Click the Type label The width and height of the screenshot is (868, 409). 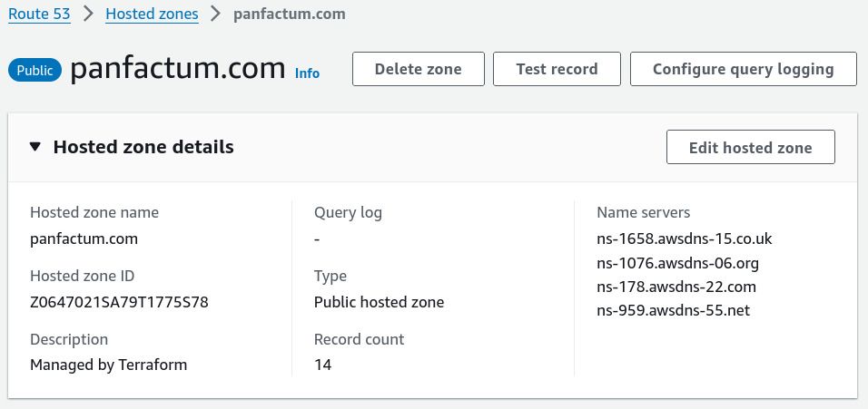[x=330, y=277]
